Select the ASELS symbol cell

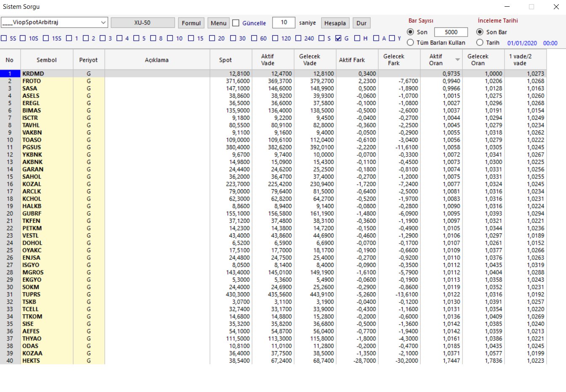point(47,95)
